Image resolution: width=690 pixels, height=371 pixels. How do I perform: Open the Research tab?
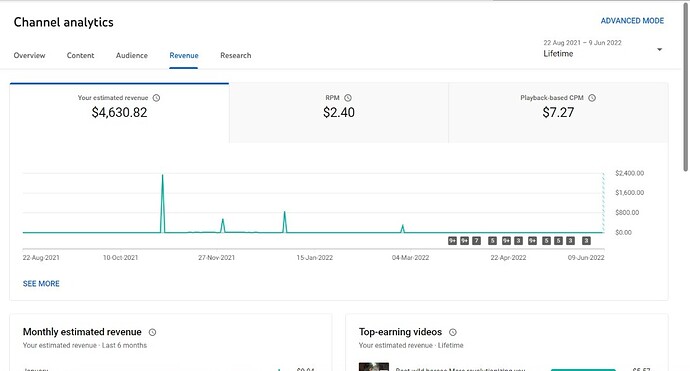pos(235,55)
